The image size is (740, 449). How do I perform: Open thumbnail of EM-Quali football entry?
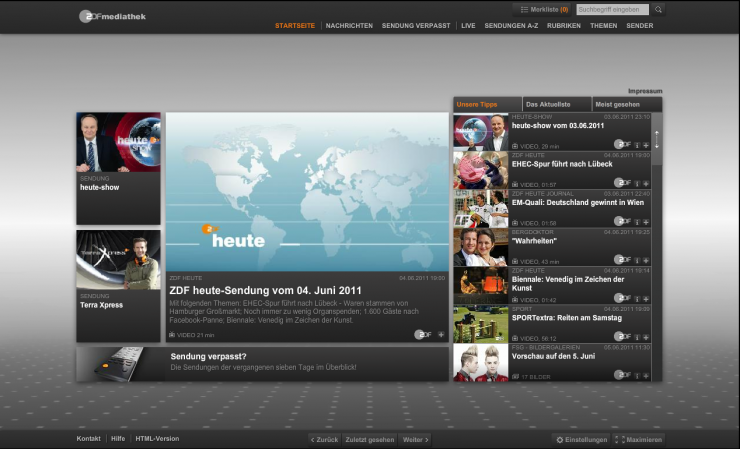(481, 209)
